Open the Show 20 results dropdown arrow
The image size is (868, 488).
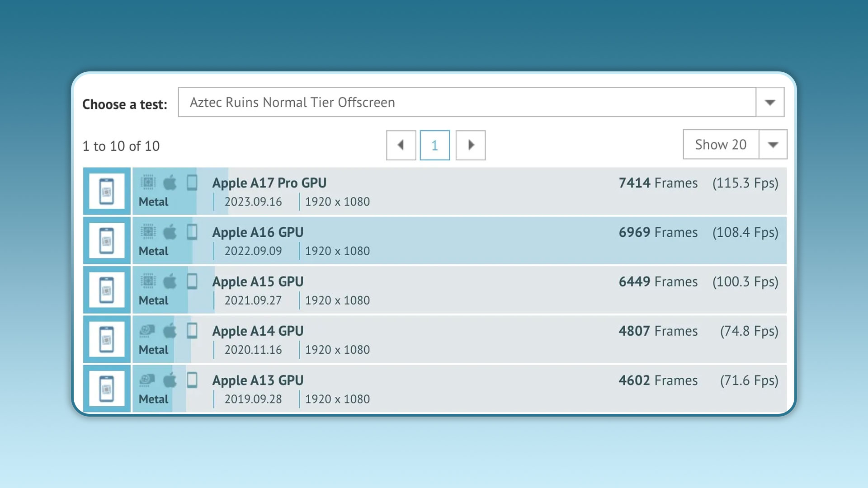click(773, 145)
